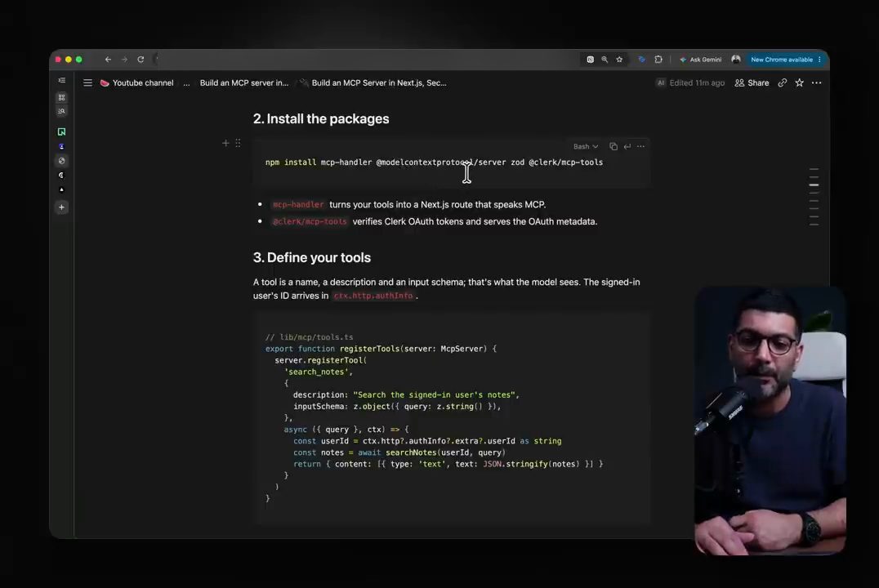Add a block with the plus handle
The image size is (879, 588).
225,144
